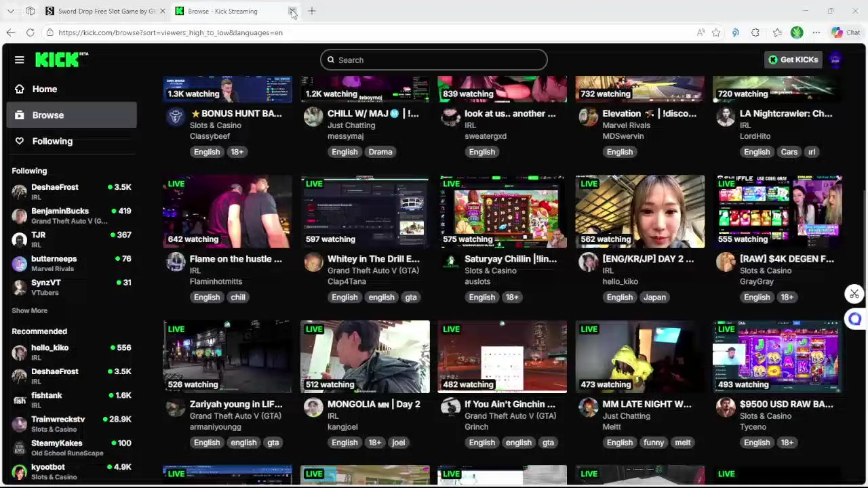Image resolution: width=868 pixels, height=488 pixels.
Task: Select Browse in sidebar
Action: coord(71,115)
